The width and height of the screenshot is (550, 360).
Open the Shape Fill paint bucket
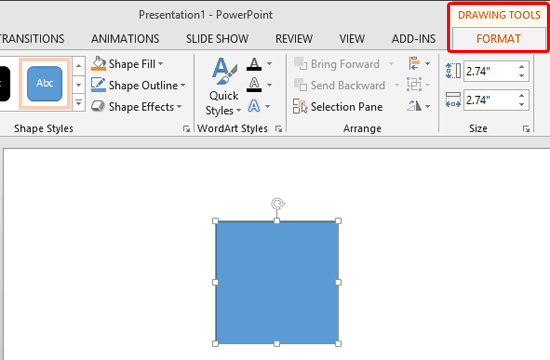98,64
